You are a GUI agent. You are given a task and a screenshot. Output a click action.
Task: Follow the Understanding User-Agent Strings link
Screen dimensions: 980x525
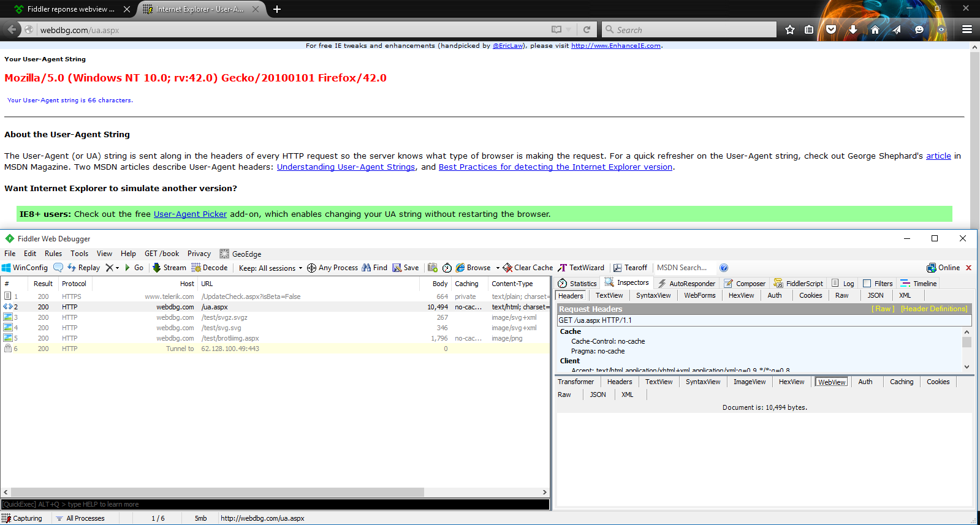click(346, 167)
